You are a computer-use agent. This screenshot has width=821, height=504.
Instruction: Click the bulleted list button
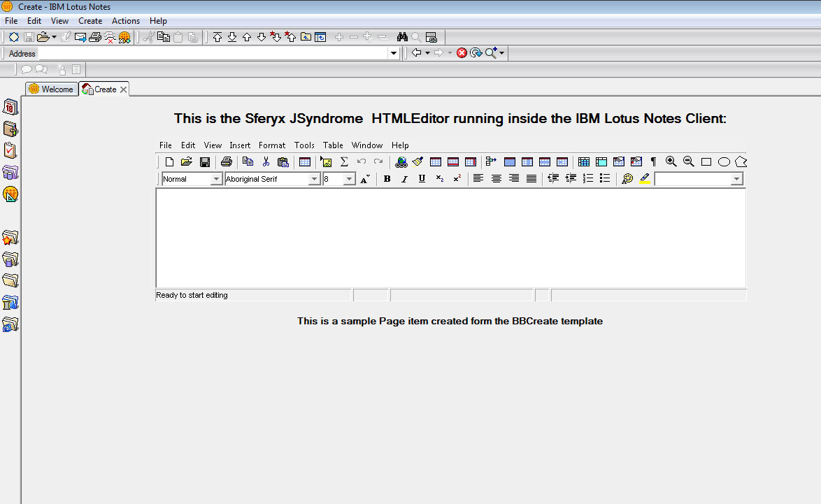point(605,178)
